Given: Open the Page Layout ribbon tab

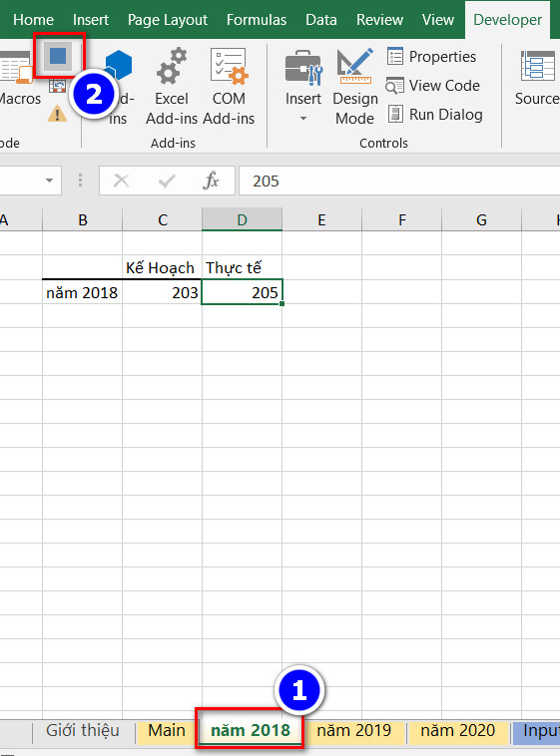Looking at the screenshot, I should [168, 20].
